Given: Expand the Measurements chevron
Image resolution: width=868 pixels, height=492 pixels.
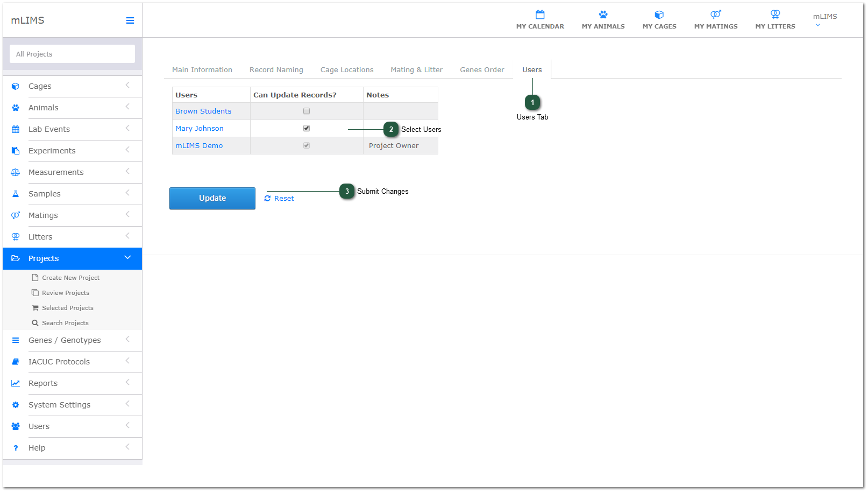Looking at the screenshot, I should pyautogui.click(x=127, y=172).
